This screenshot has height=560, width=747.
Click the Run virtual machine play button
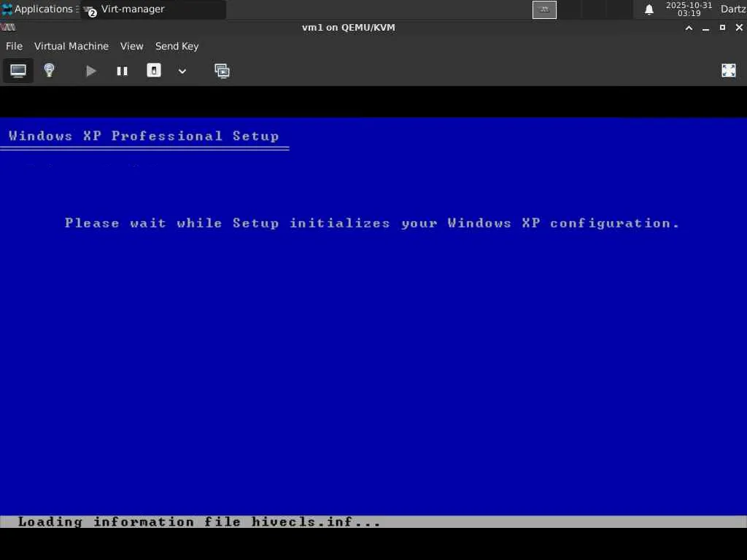90,71
